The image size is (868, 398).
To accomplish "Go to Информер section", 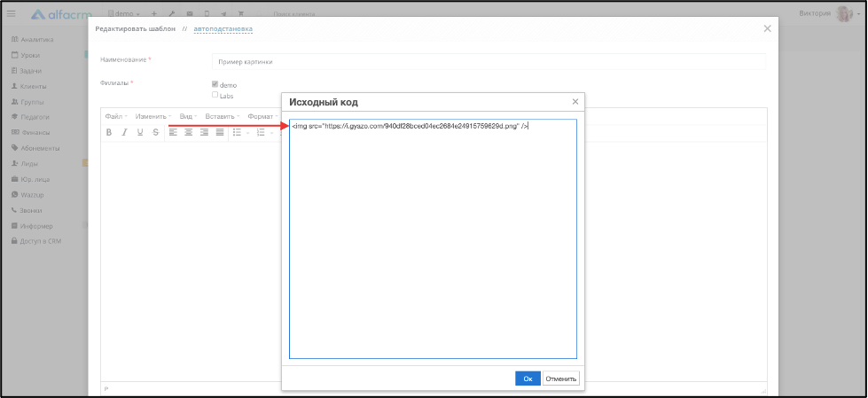I will tap(32, 226).
